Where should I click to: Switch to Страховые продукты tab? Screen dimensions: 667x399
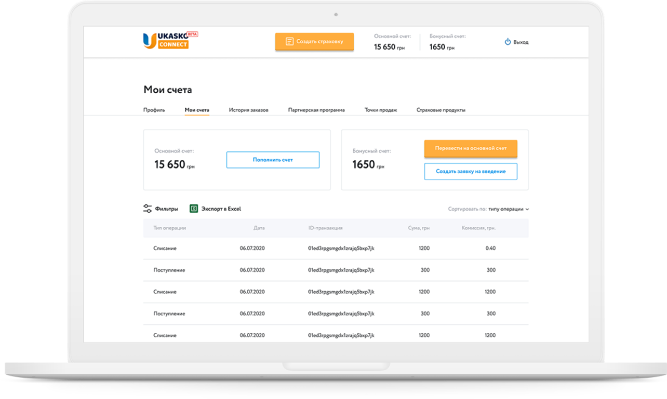[x=441, y=110]
